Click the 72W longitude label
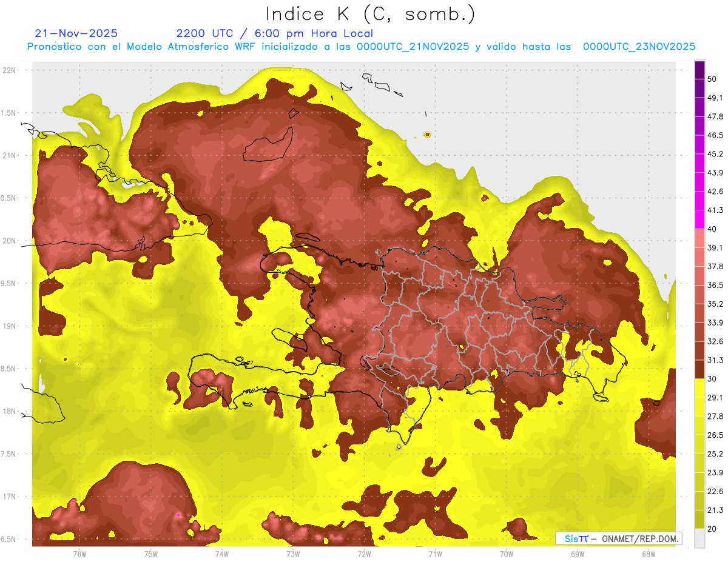 click(x=364, y=554)
